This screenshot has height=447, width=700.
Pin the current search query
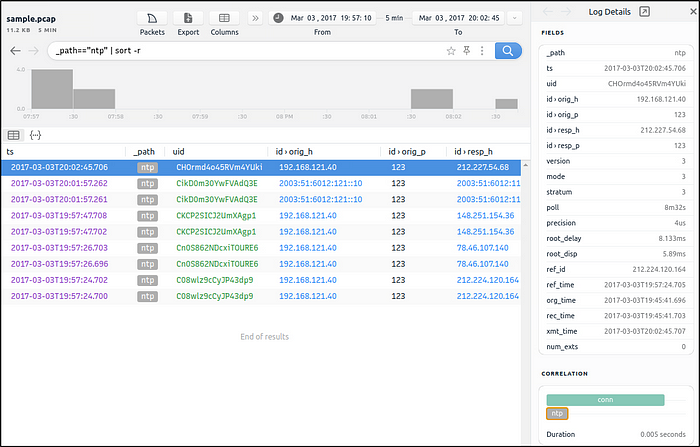(466, 50)
